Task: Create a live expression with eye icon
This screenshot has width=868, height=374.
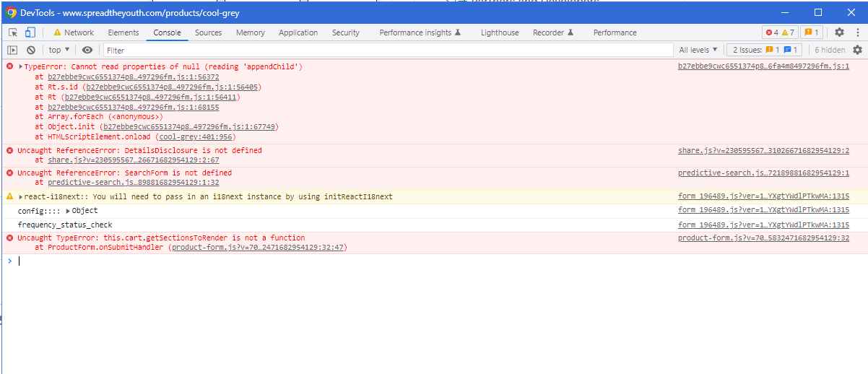Action: click(x=87, y=50)
